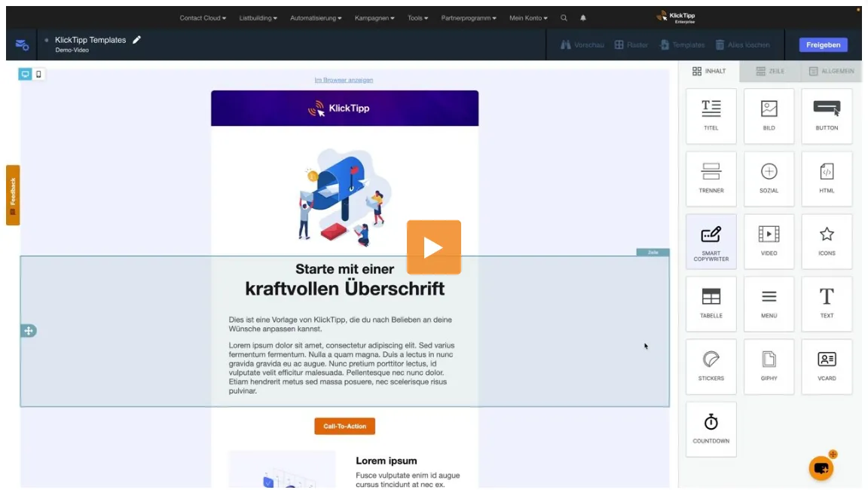The width and height of the screenshot is (868, 490).
Task: Open the Contact Cloud dropdown menu
Action: [x=203, y=18]
